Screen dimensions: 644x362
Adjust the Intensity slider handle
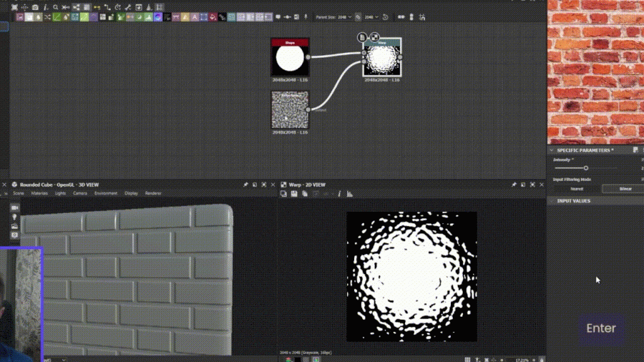click(586, 168)
